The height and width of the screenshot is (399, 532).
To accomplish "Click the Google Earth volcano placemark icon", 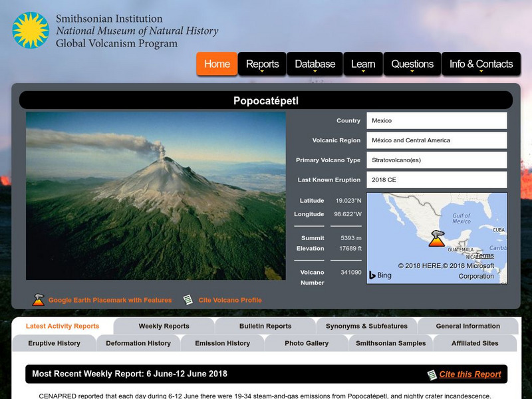I will [37, 299].
